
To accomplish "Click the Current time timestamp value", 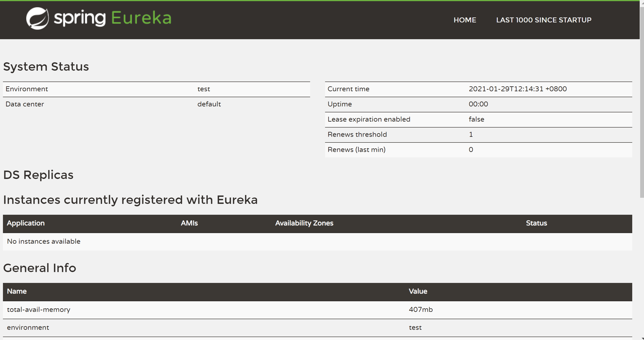I will tap(517, 89).
